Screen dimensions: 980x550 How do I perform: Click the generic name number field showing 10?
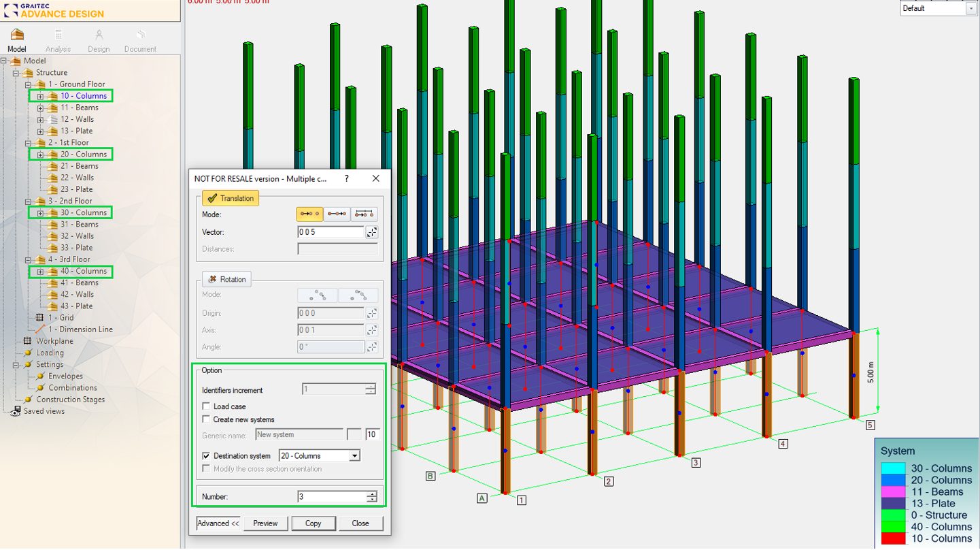point(373,434)
